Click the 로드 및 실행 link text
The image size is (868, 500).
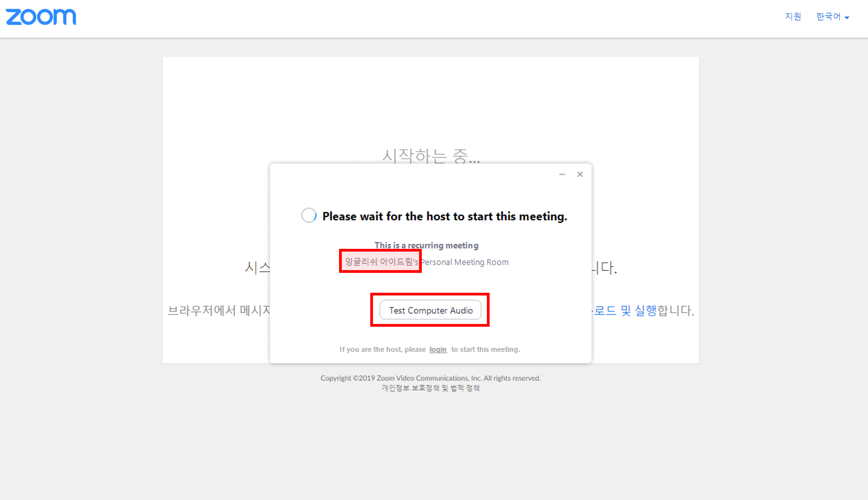pyautogui.click(x=625, y=310)
